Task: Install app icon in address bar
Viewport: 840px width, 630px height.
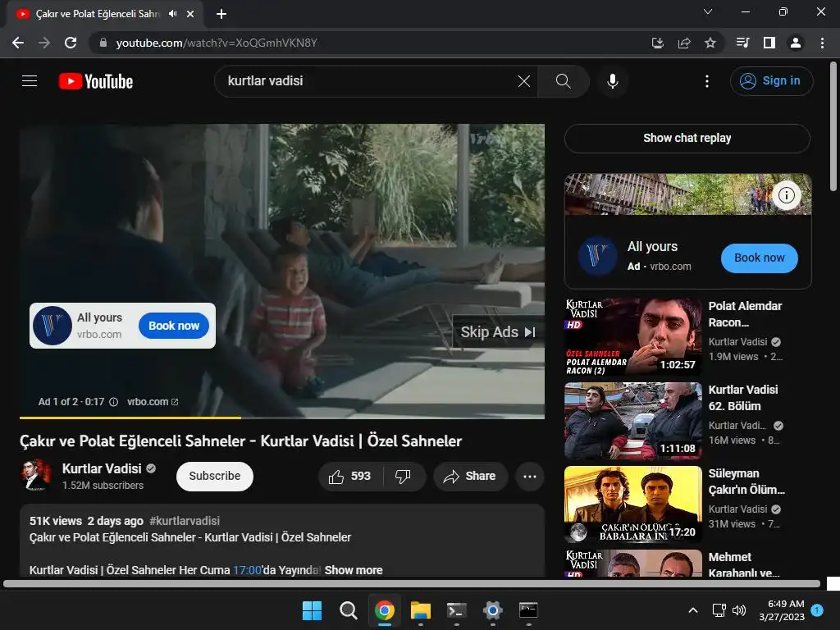Action: [658, 43]
